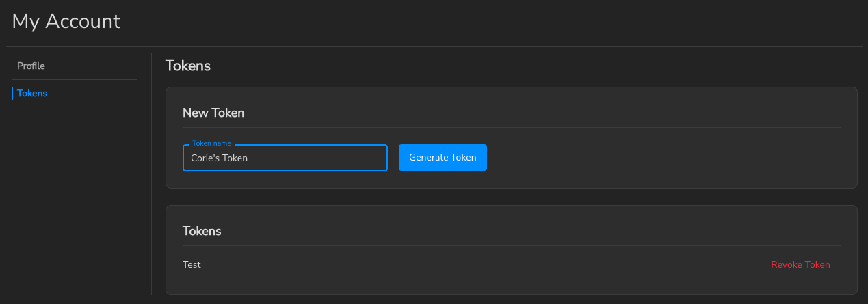Open the Profile section in sidebar

click(x=31, y=66)
